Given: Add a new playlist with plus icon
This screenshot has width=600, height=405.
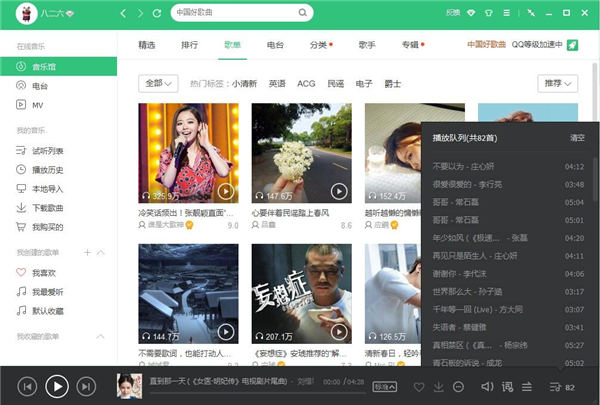Looking at the screenshot, I should [x=87, y=252].
